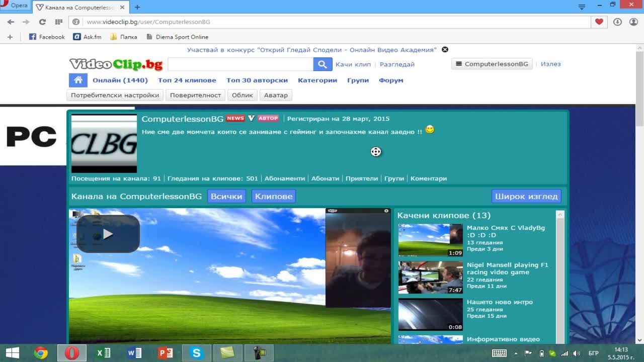This screenshot has height=362, width=644.
Task: Switch to the Клипове tab
Action: click(273, 196)
